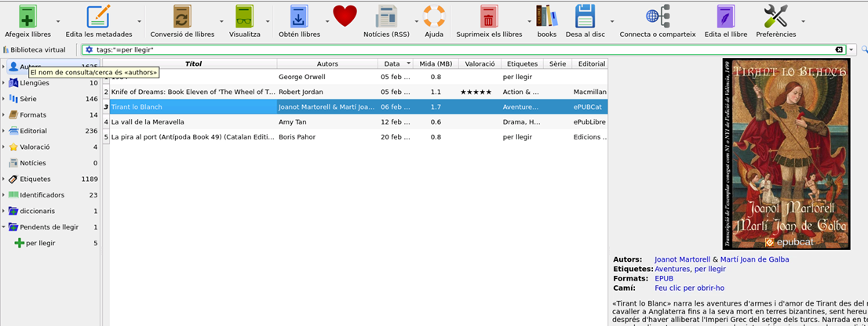Click the Biblioteca virtual button
Screen dimensions: 868x326
(35, 49)
